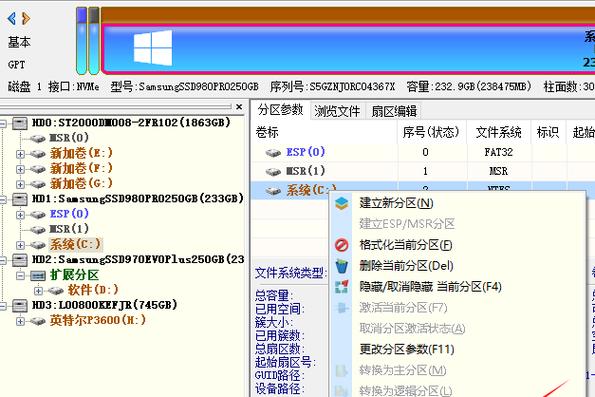Click 序号(状态) column header

[x=431, y=132]
